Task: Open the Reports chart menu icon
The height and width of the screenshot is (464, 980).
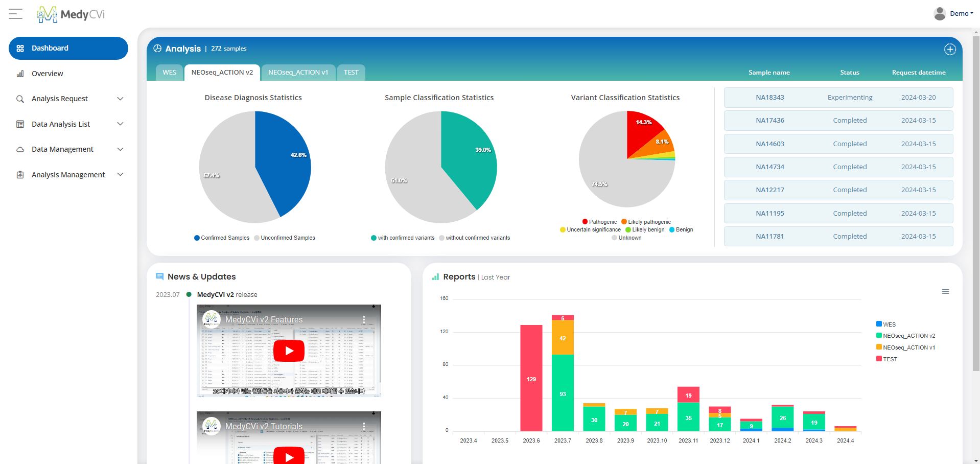Action: (945, 291)
